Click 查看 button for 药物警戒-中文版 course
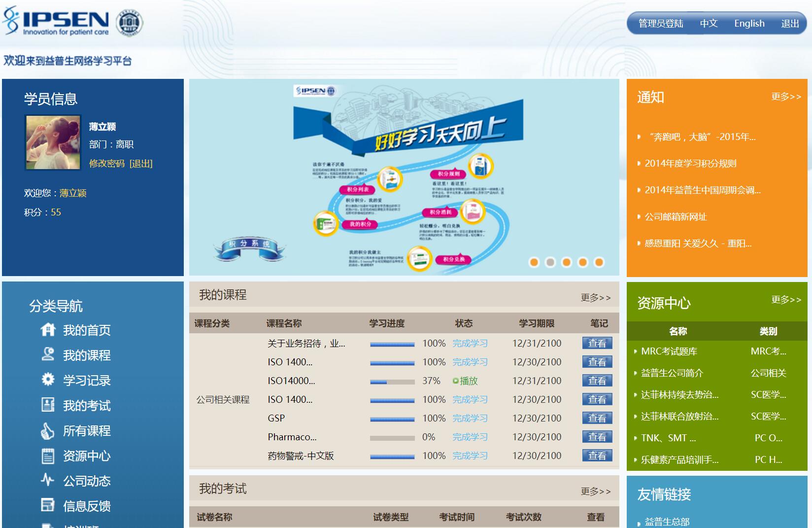This screenshot has width=812, height=528. tap(597, 456)
